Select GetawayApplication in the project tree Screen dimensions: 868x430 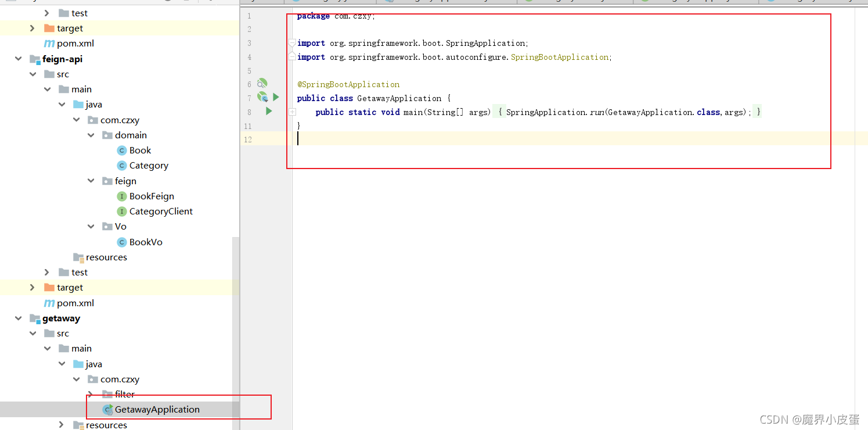pos(157,410)
